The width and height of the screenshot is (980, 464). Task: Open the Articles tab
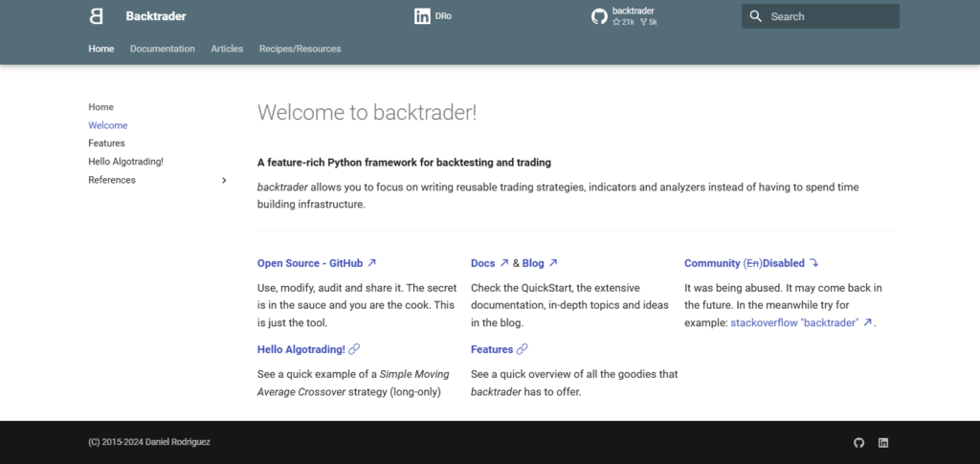pyautogui.click(x=227, y=49)
